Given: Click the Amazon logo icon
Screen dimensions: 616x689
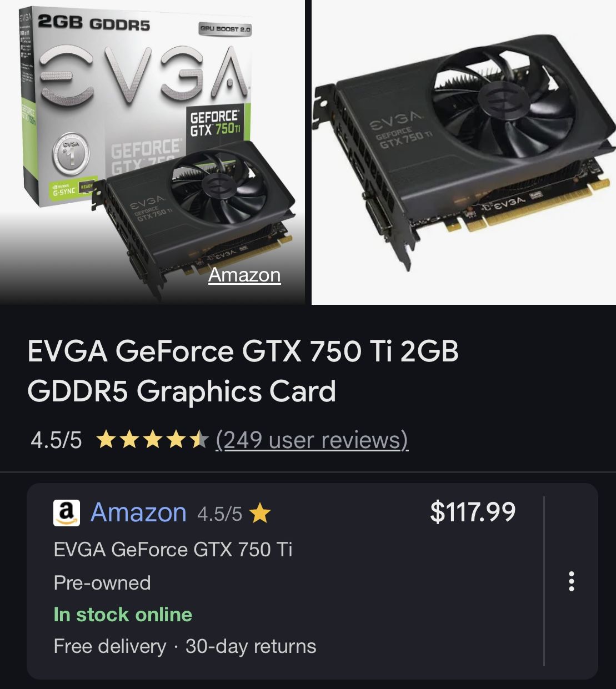Looking at the screenshot, I should tap(67, 512).
